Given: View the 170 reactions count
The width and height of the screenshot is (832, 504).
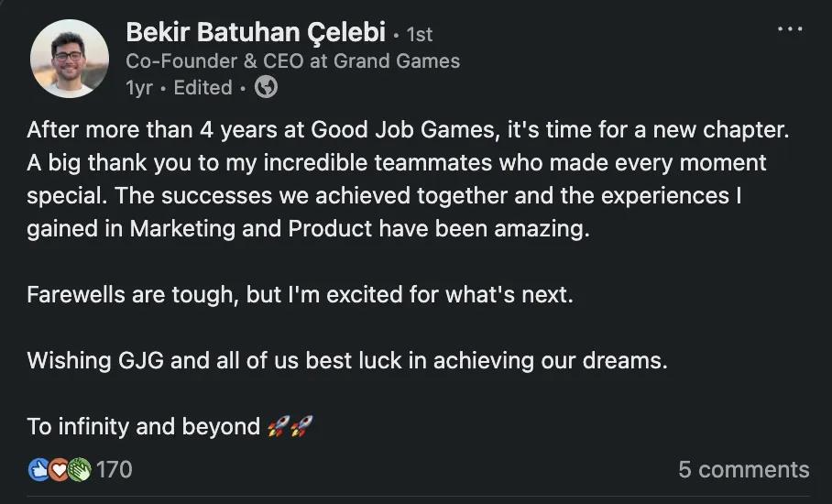Looking at the screenshot, I should (115, 470).
